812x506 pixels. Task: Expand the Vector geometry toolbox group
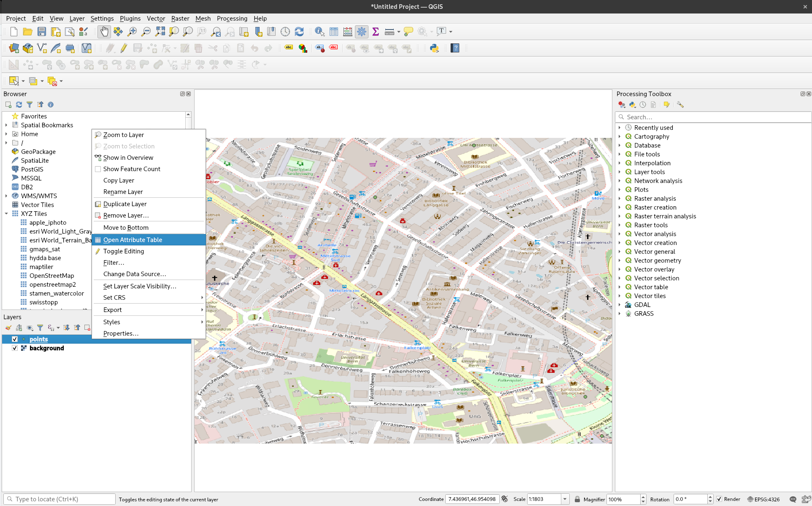(620, 261)
